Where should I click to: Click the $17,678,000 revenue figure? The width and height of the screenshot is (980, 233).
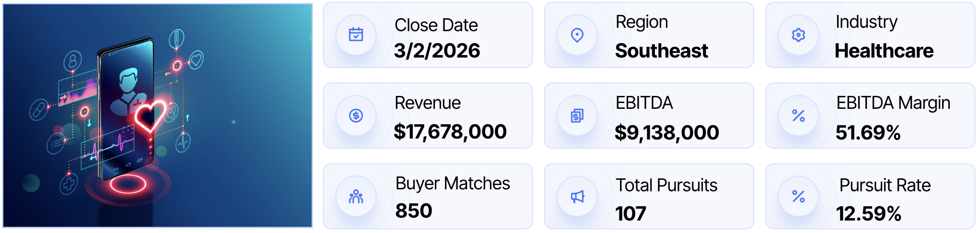click(x=450, y=132)
